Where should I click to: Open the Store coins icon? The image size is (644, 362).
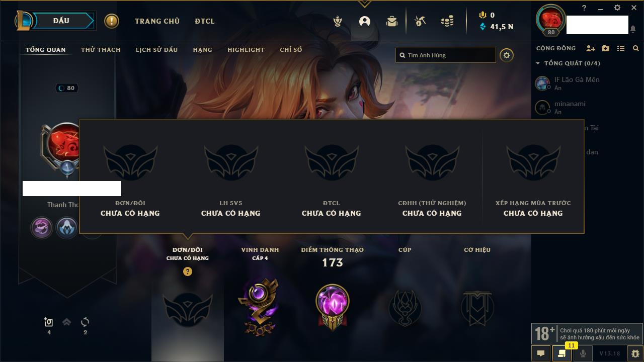click(447, 21)
